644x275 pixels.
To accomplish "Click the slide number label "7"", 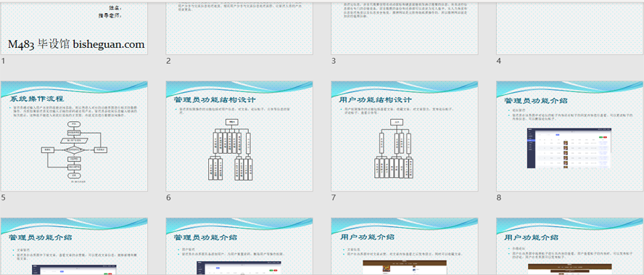I will click(x=334, y=197).
